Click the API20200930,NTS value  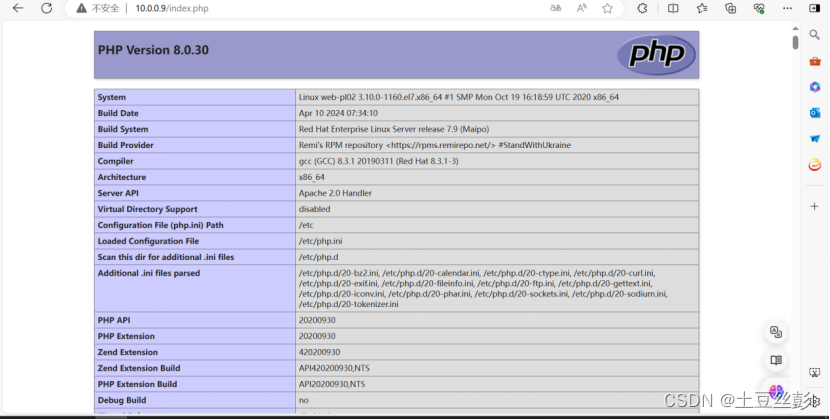click(332, 384)
